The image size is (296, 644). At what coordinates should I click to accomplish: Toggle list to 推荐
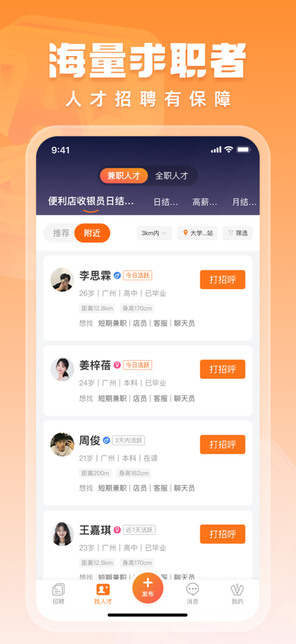pos(60,233)
